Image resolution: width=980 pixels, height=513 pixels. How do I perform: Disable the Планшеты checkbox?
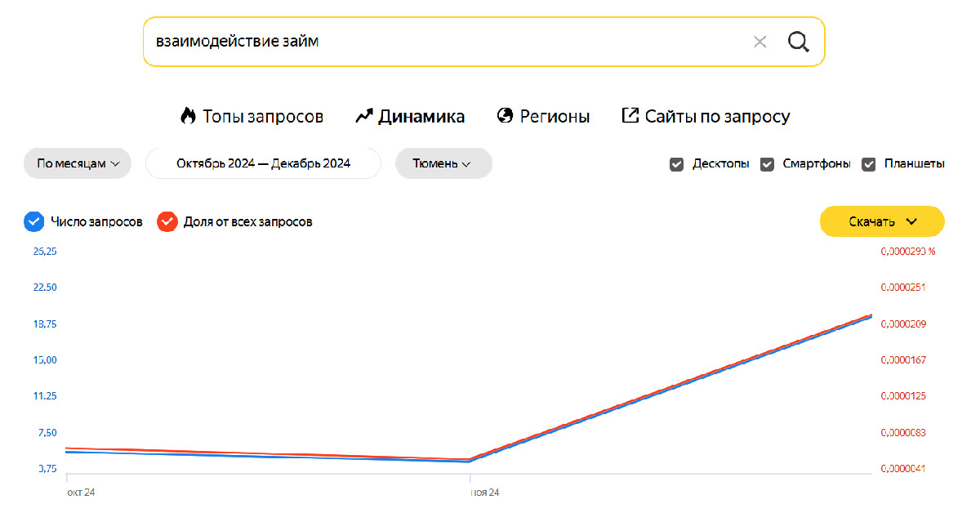point(869,164)
